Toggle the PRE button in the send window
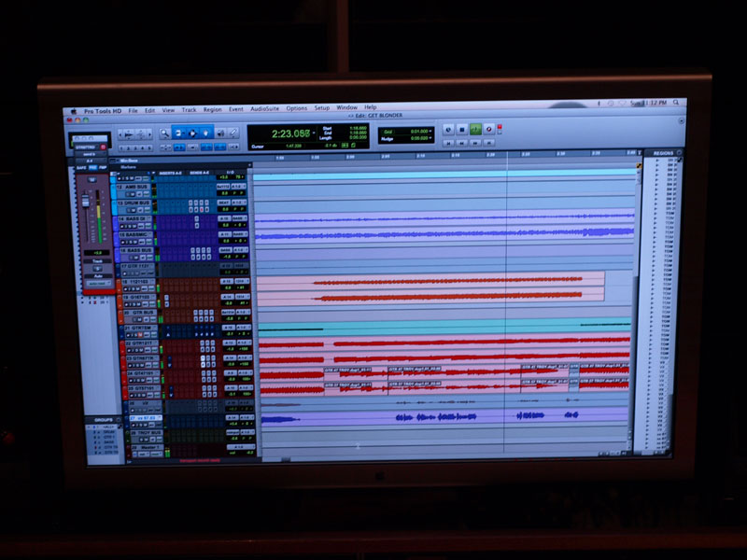The height and width of the screenshot is (560, 747). pos(92,168)
